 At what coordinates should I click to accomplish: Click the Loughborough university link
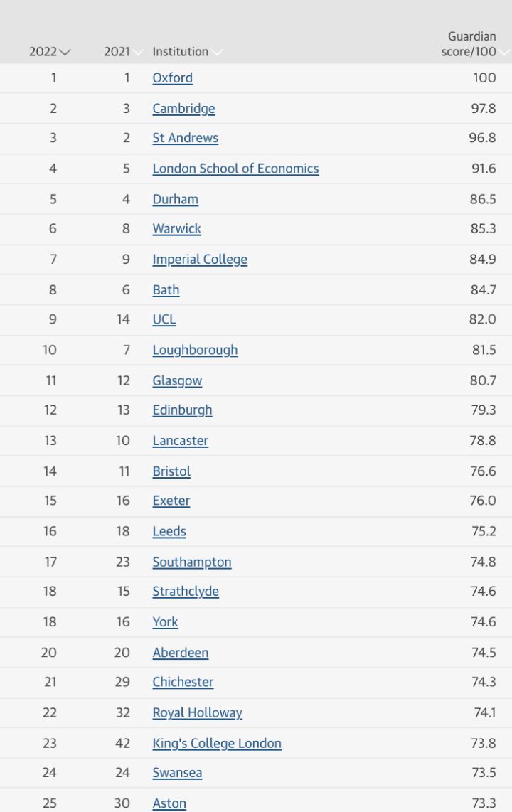click(195, 350)
